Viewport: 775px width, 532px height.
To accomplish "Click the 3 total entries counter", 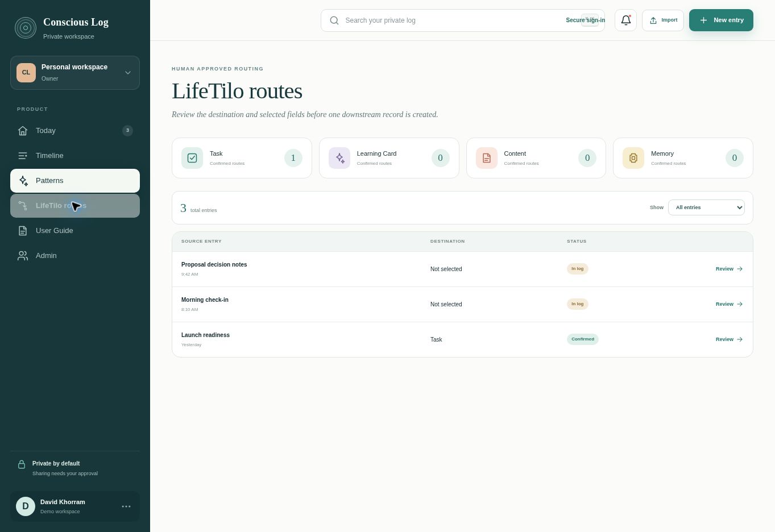I will (198, 209).
